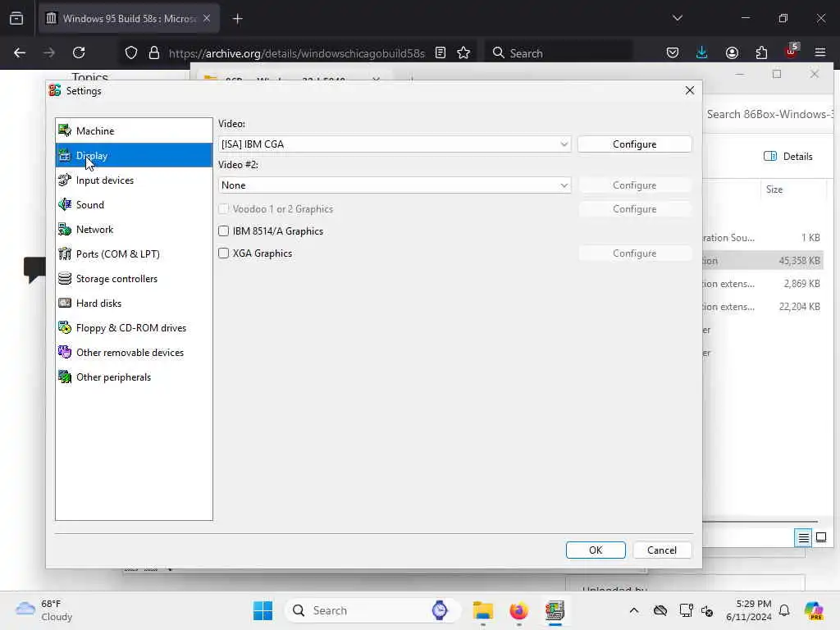Open Copilot preview icon in taskbar
The image size is (840, 630).
point(814,610)
